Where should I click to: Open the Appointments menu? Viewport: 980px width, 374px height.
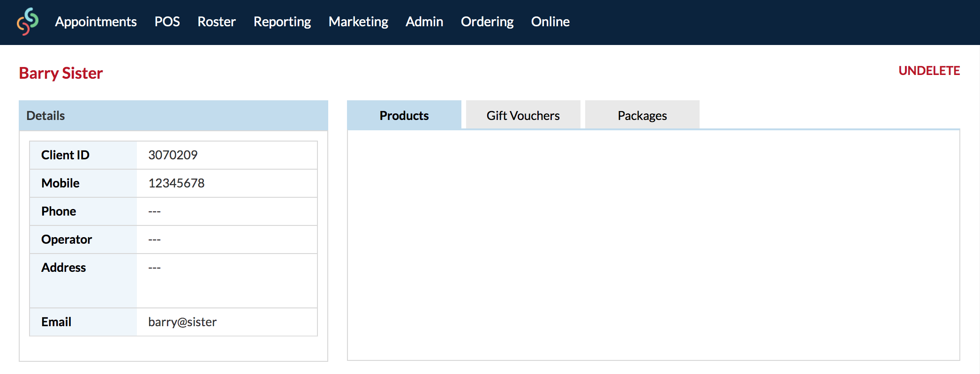[x=96, y=22]
